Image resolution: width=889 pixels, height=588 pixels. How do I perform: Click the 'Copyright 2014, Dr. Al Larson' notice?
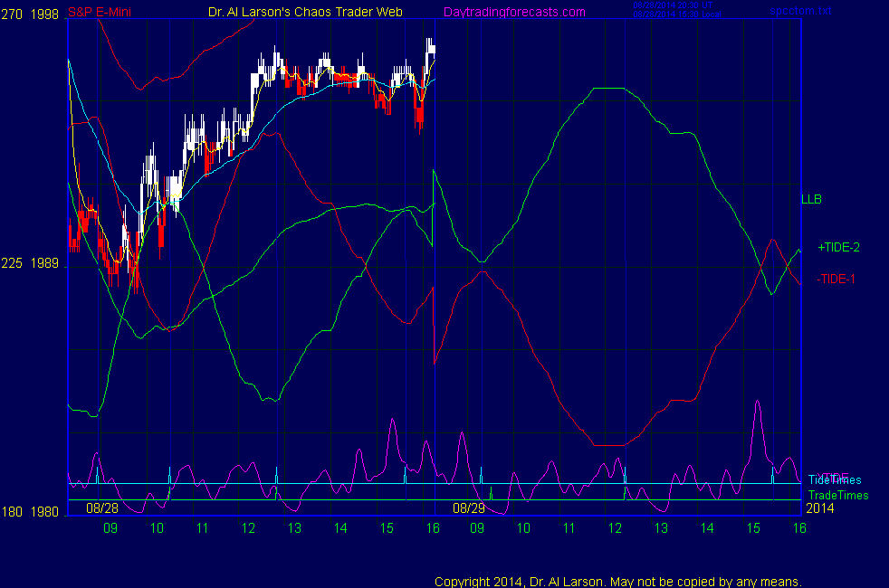tap(618, 582)
